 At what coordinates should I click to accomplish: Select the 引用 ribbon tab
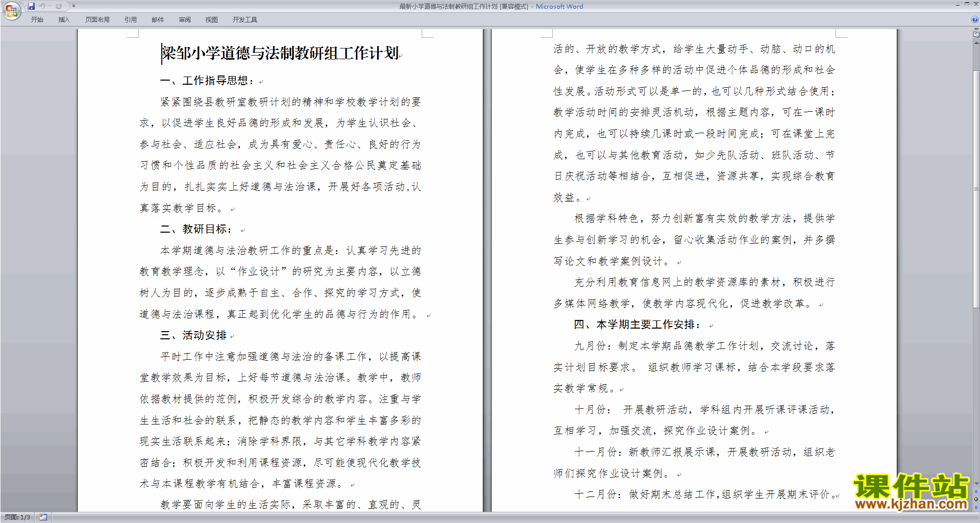(131, 20)
